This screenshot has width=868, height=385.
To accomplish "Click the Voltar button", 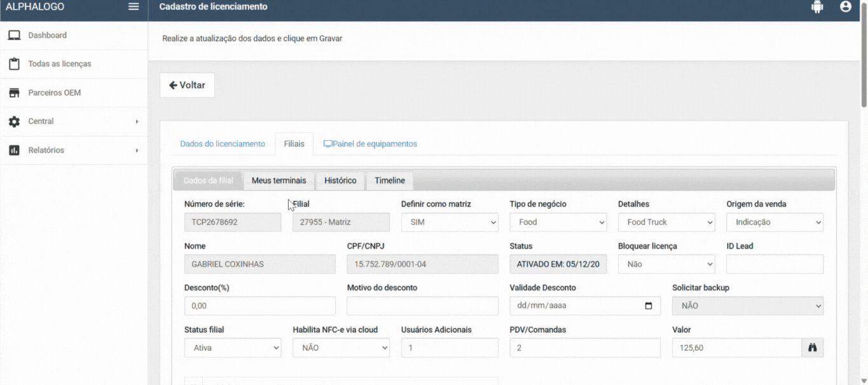I will pyautogui.click(x=187, y=85).
